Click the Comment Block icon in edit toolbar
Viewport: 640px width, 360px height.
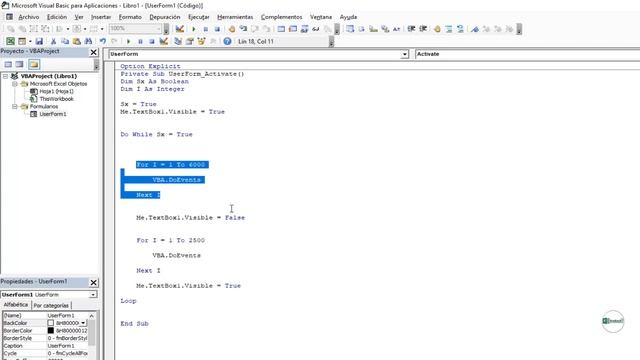coord(449,29)
